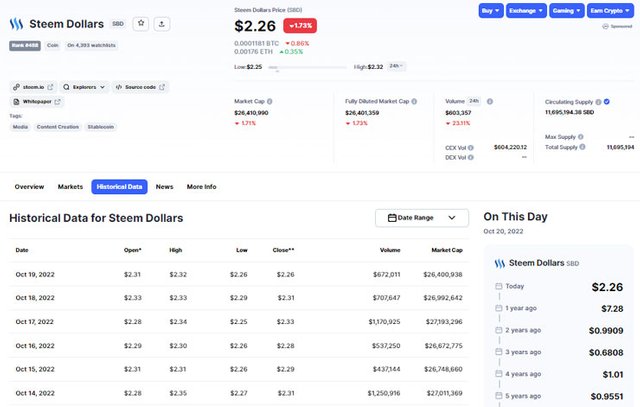Add Steem Dollars to watchlist star

click(141, 23)
